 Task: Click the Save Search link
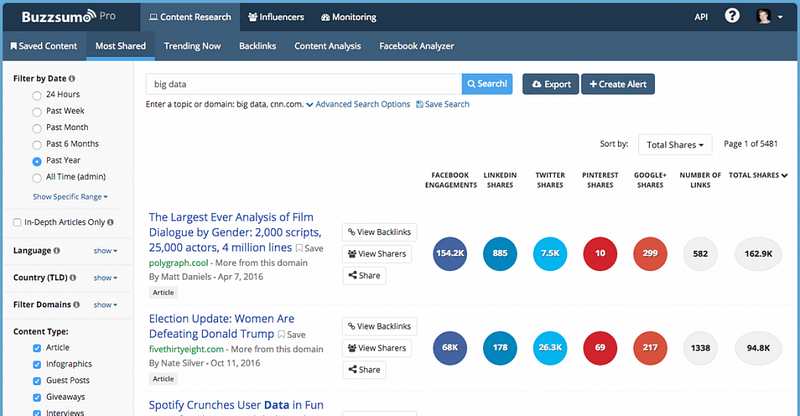443,104
